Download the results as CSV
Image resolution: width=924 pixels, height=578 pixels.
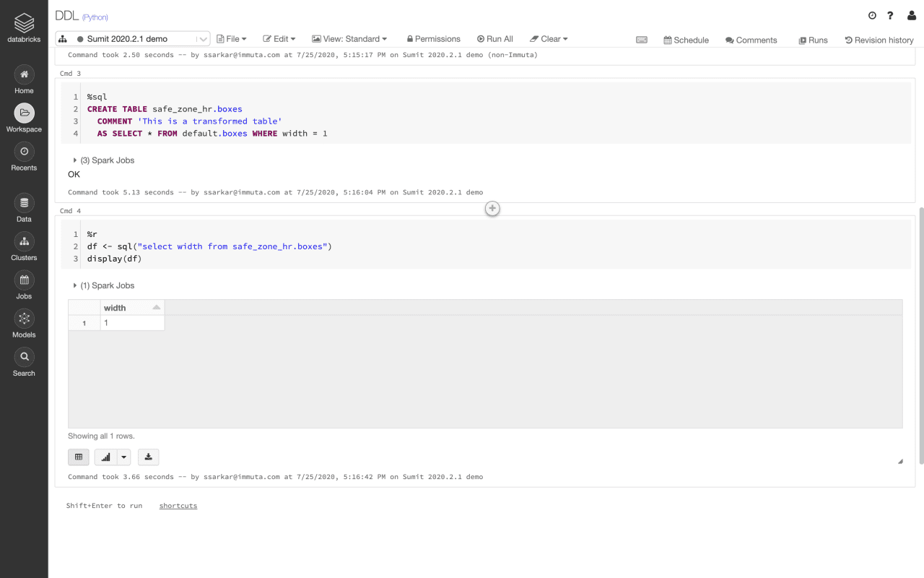[x=148, y=457]
